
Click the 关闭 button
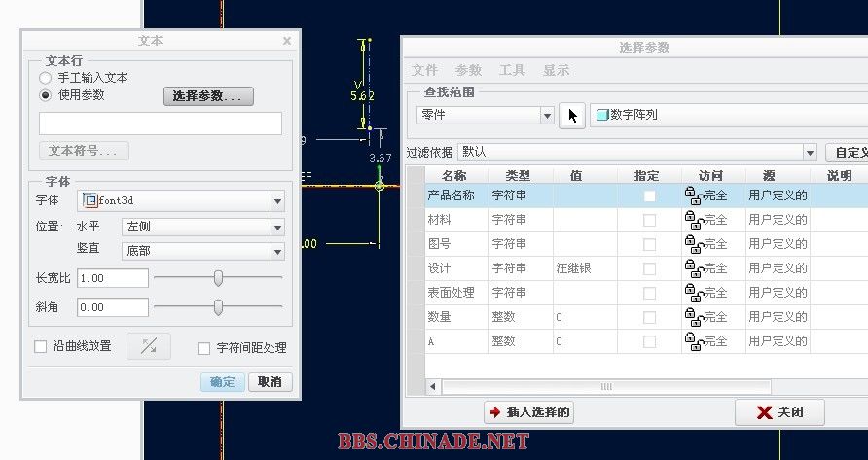coord(779,412)
